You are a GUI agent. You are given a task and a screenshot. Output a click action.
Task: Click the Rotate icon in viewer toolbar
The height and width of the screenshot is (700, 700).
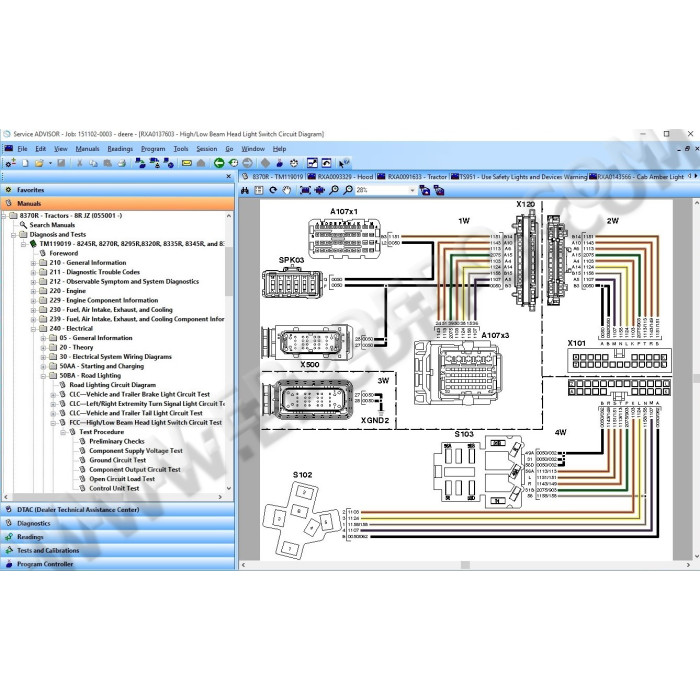(x=273, y=191)
